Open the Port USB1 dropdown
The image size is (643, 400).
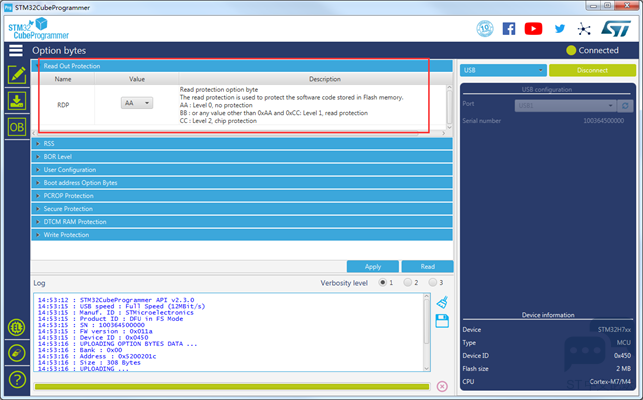click(565, 105)
